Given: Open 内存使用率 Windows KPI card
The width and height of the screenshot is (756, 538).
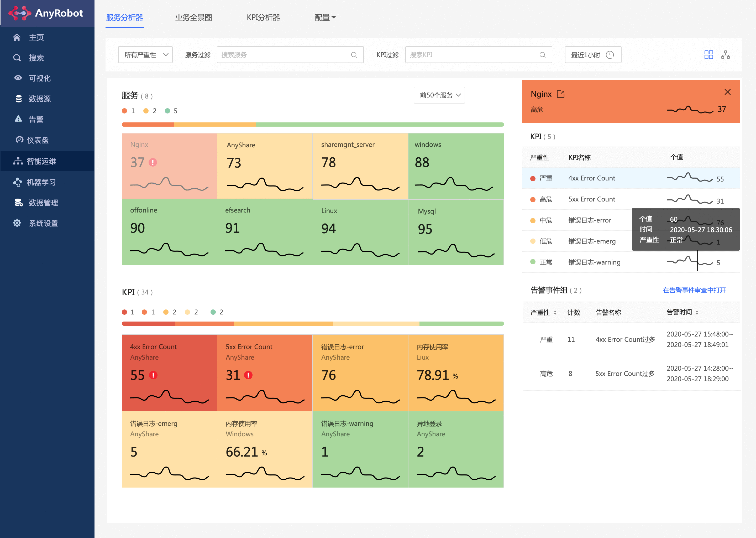Looking at the screenshot, I should 265,449.
